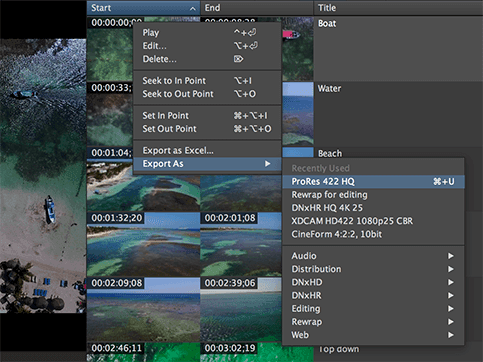Open the 00:02:01;08 end thumbnail
The width and height of the screenshot is (483, 362).
241,244
